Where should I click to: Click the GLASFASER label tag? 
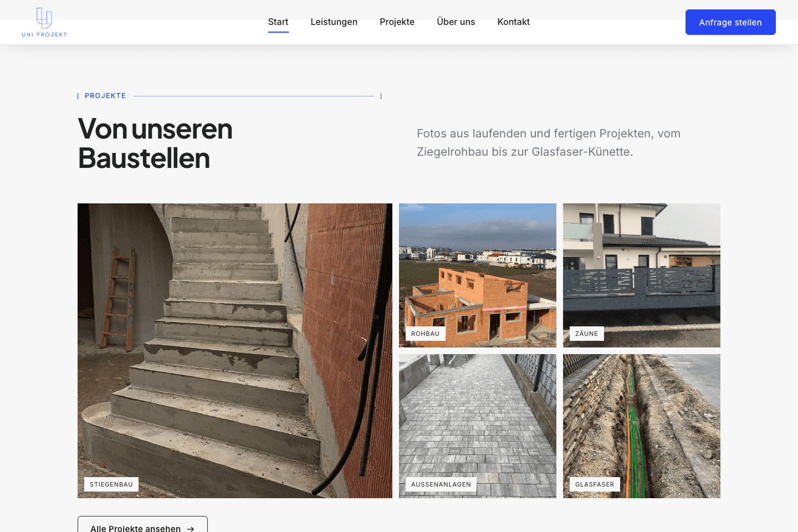tap(595, 484)
